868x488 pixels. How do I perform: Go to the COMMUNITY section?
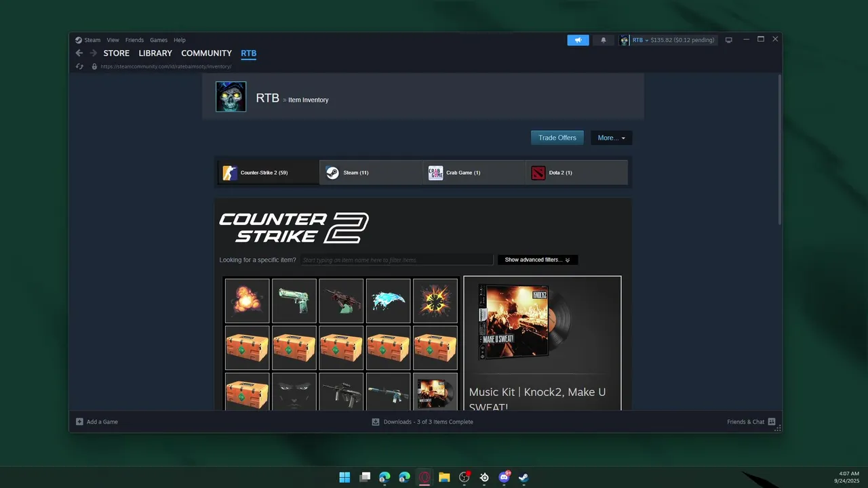206,53
